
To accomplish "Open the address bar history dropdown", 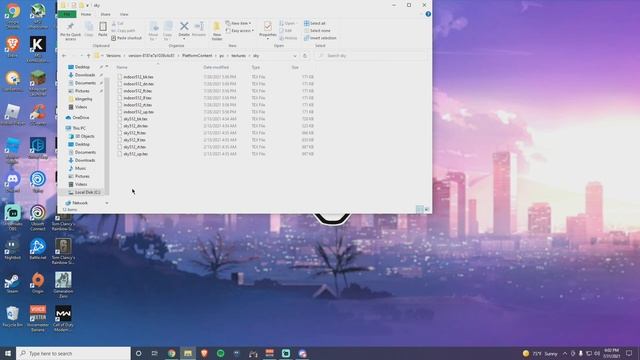I will (295, 56).
